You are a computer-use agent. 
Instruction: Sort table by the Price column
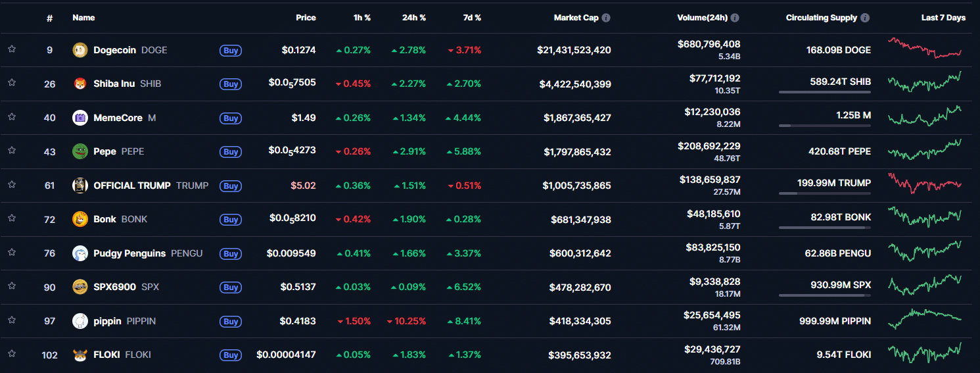pos(306,18)
